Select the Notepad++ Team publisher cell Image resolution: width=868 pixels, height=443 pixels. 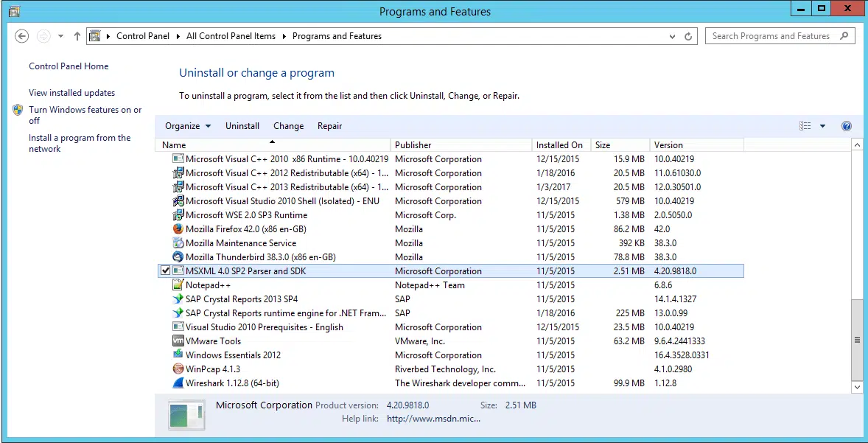tap(430, 285)
